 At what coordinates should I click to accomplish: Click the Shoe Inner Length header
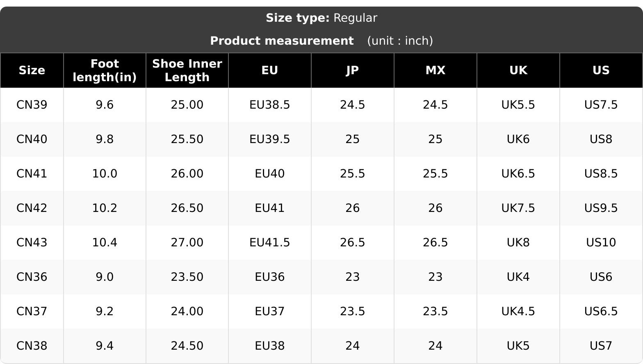click(187, 71)
